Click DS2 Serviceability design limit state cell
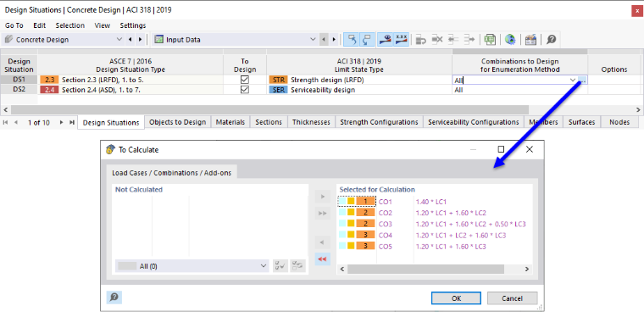 coord(359,90)
